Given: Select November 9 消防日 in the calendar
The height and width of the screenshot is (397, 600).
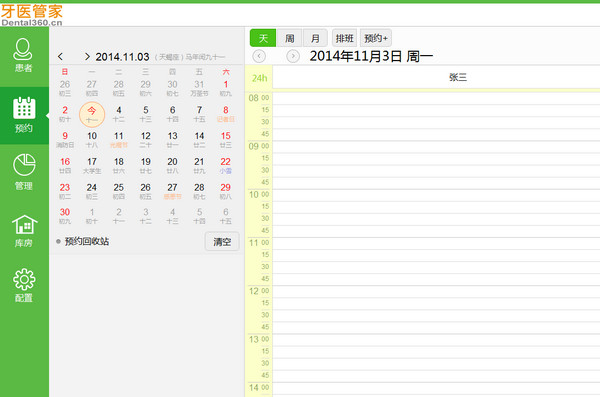Looking at the screenshot, I should point(65,140).
